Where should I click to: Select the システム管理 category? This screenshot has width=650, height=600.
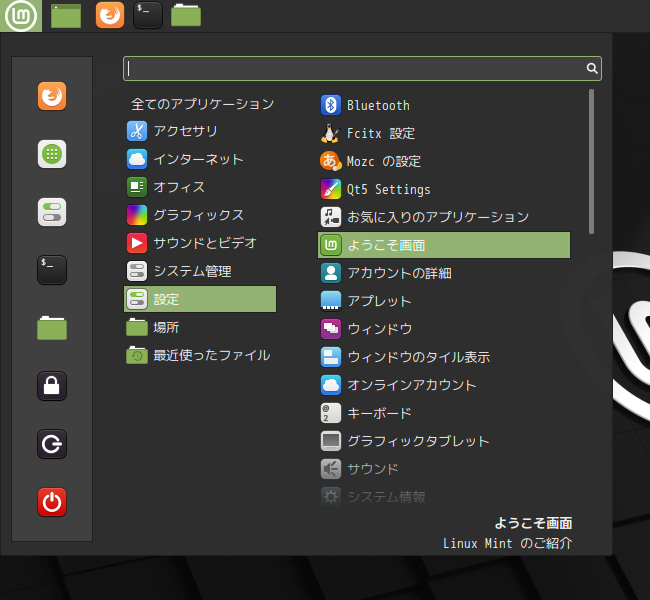200,271
